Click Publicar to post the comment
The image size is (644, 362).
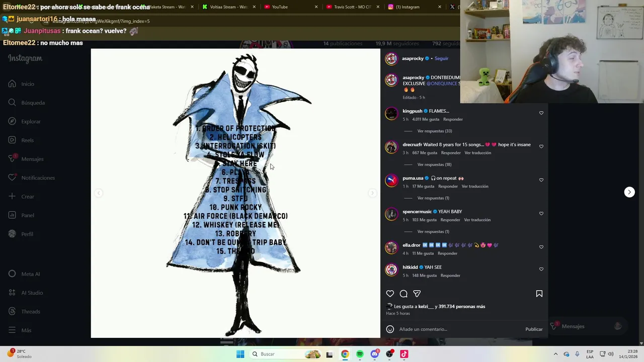pyautogui.click(x=534, y=329)
